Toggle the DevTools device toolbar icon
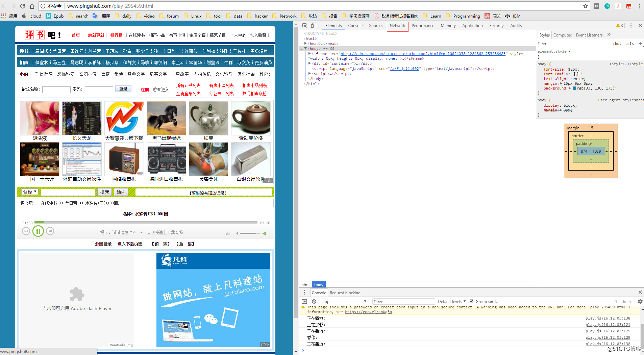The image size is (644, 355). 314,26
